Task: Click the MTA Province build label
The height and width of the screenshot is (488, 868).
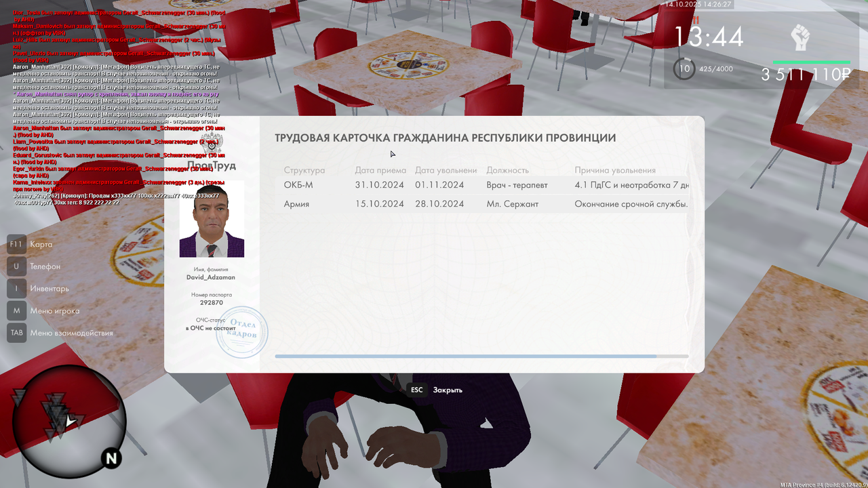Action: click(x=823, y=484)
